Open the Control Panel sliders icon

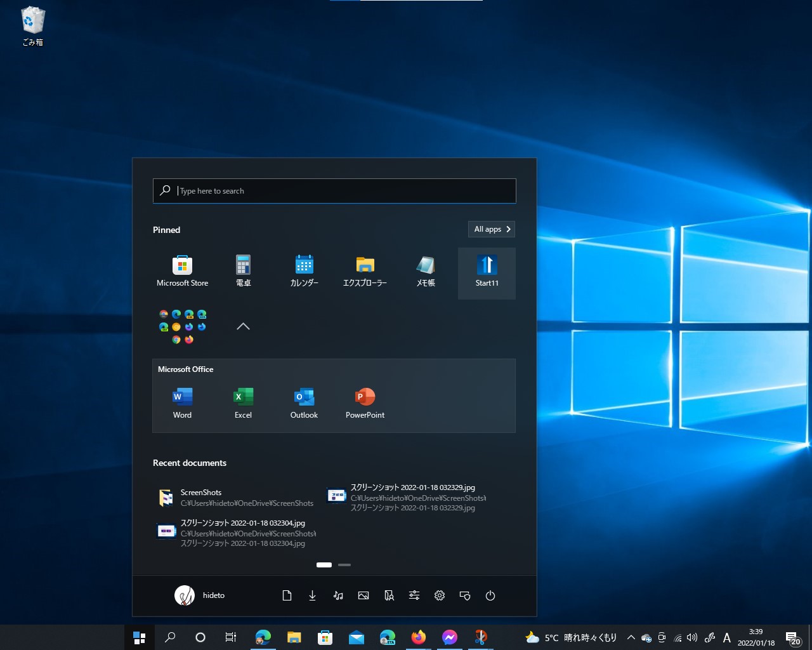[x=414, y=595]
